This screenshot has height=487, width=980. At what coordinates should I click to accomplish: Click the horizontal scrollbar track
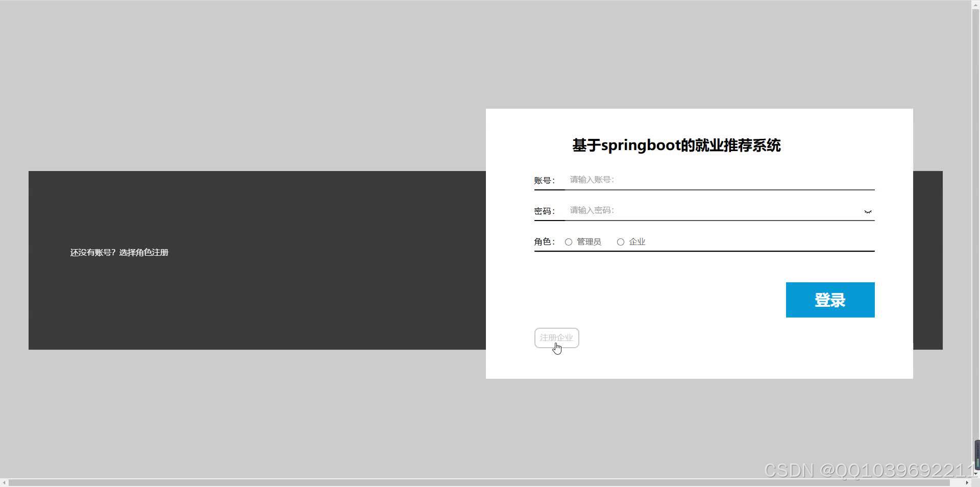coord(459,482)
